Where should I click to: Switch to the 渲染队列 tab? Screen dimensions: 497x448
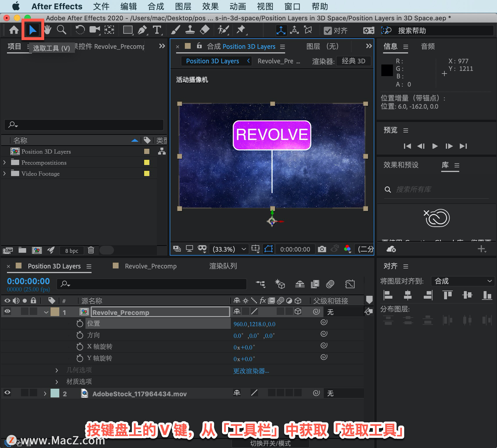click(223, 266)
